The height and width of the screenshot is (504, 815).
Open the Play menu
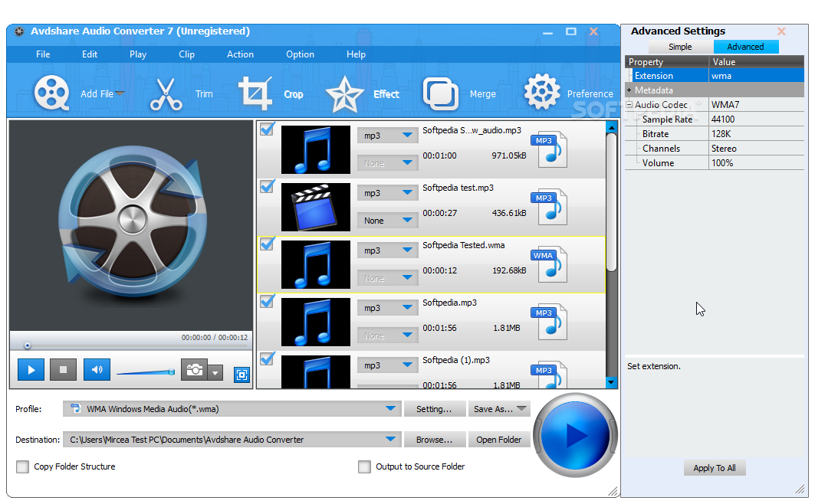pos(138,54)
